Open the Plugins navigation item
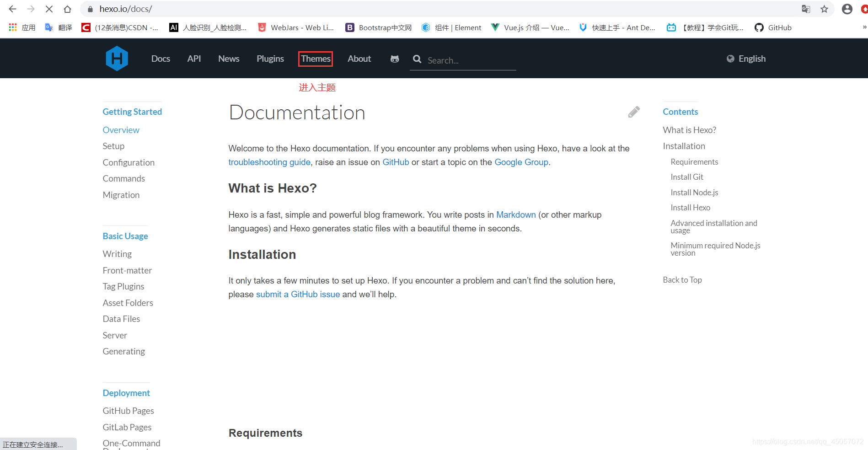 270,59
